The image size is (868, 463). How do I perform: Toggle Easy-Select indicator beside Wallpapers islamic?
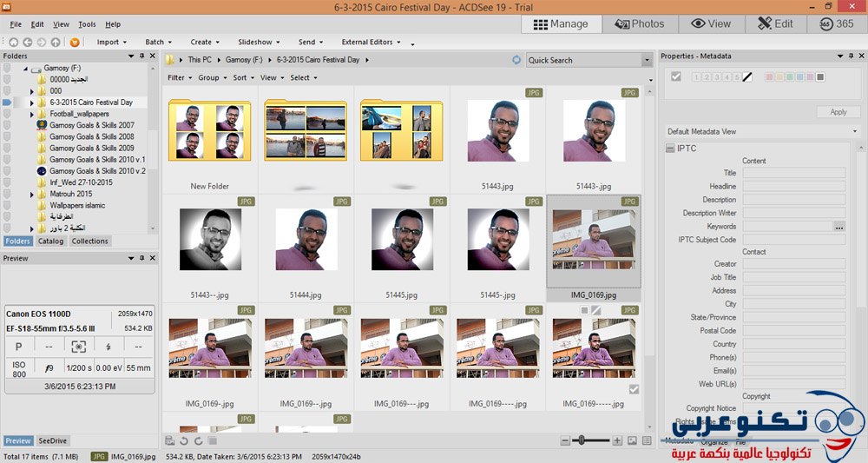7,206
